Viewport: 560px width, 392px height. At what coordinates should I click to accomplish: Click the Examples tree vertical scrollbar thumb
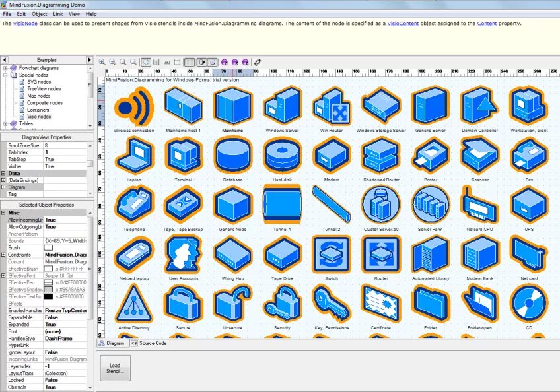(x=90, y=84)
